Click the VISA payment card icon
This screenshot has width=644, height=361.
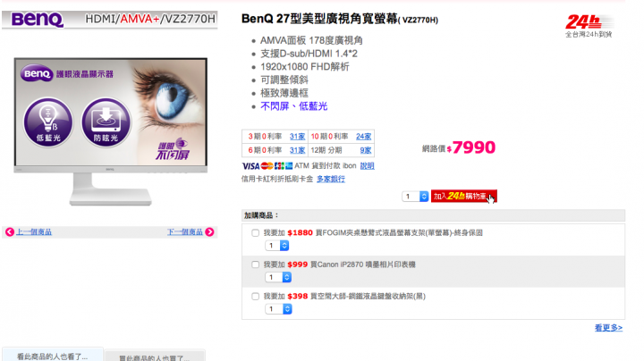click(x=250, y=166)
